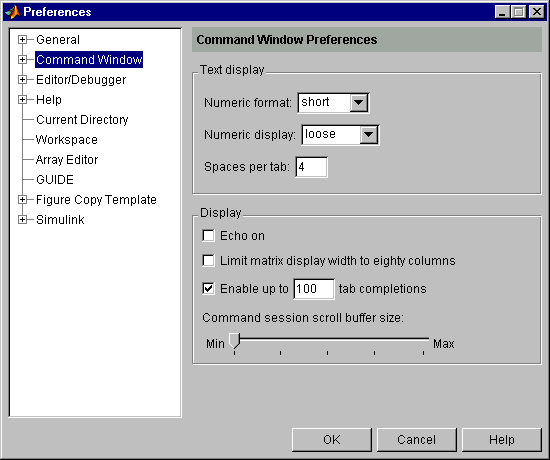The height and width of the screenshot is (460, 550).
Task: Select General in the preferences tree
Action: (x=58, y=40)
